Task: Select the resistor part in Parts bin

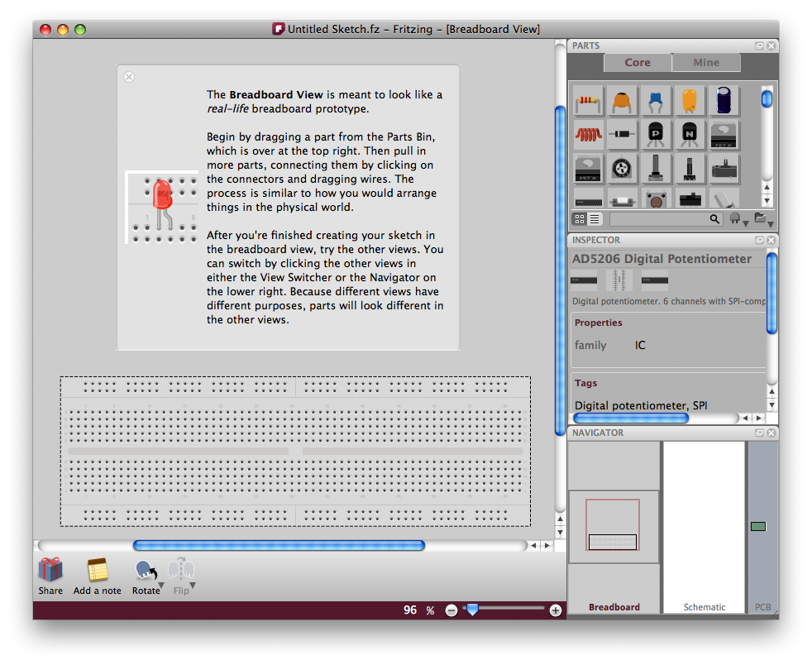Action: tap(588, 100)
